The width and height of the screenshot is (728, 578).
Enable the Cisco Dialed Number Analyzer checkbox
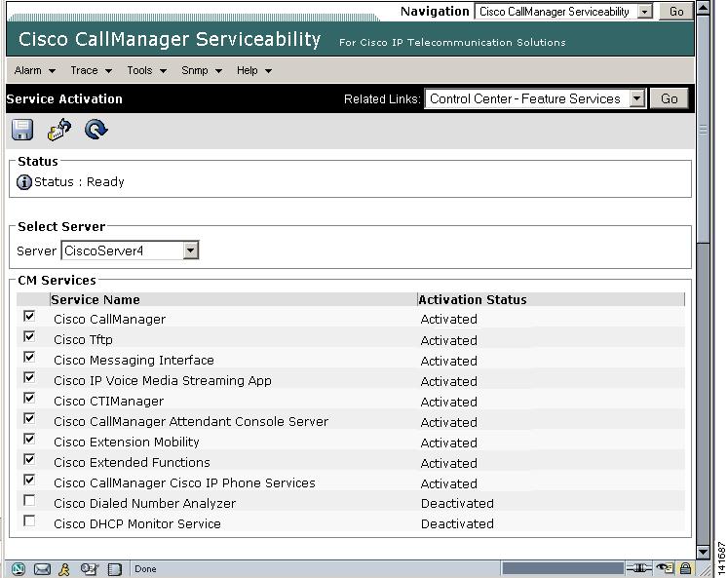click(29, 500)
